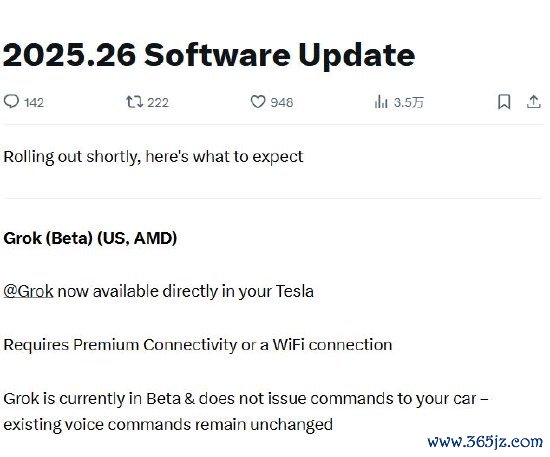
Task: Open the www.365jz.com watermark link
Action: tap(485, 442)
